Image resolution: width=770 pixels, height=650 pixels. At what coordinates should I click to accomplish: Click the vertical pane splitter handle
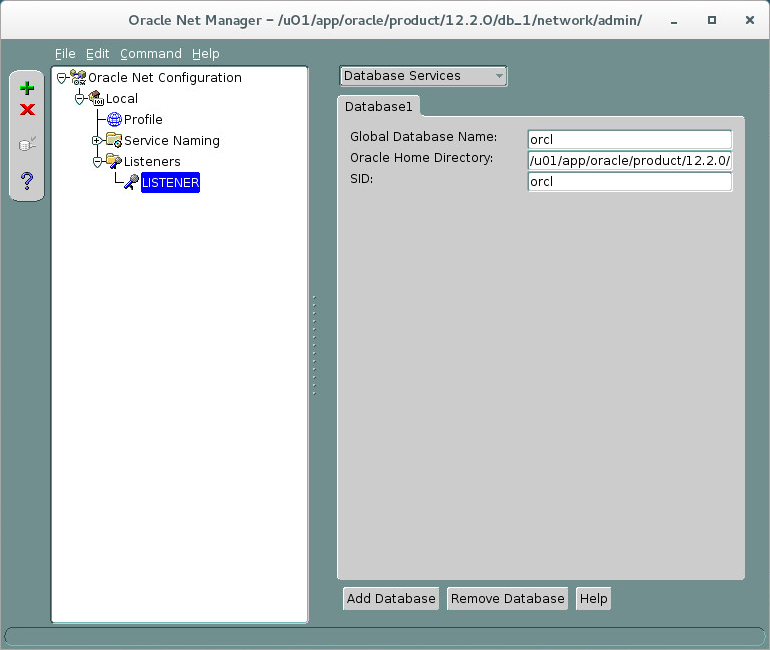click(314, 345)
